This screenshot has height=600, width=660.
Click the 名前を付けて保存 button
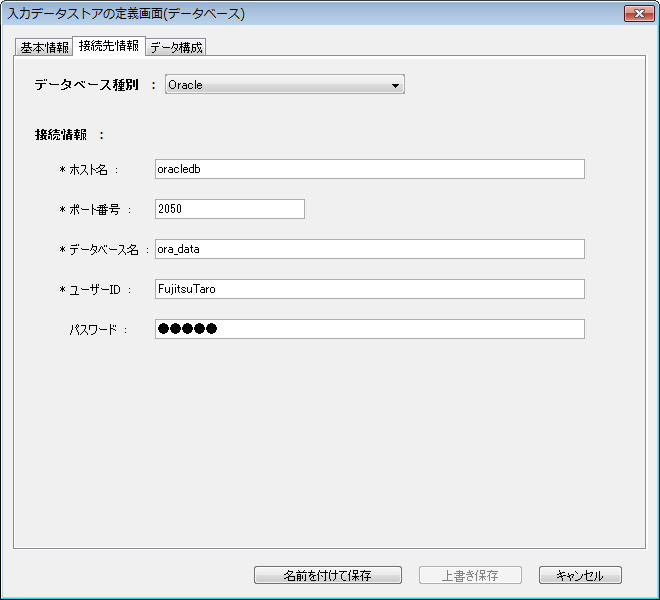[327, 575]
